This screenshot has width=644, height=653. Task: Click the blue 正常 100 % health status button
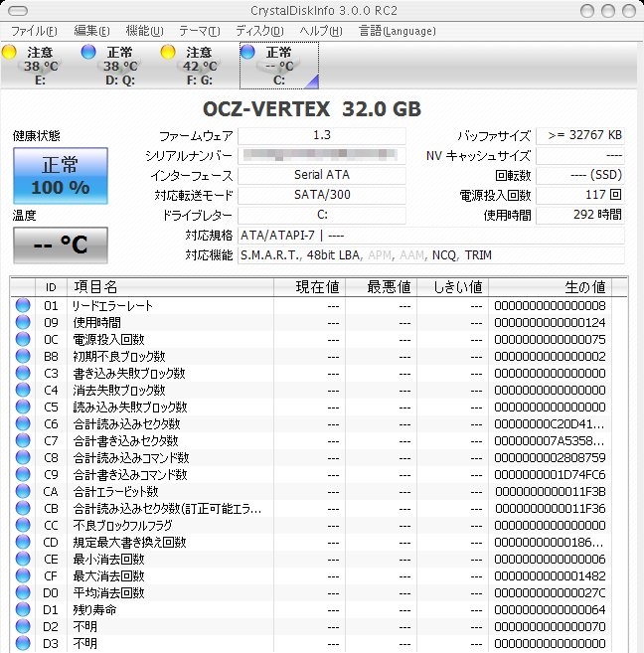[61, 176]
